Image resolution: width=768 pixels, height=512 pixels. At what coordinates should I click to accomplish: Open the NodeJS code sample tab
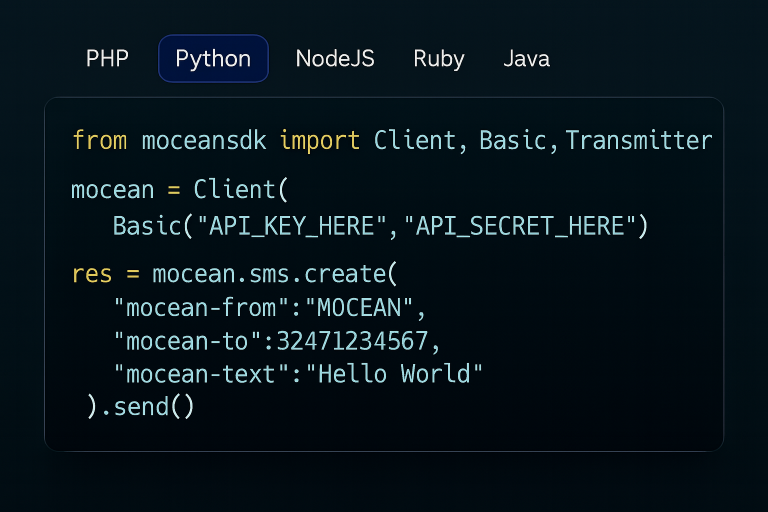point(335,58)
